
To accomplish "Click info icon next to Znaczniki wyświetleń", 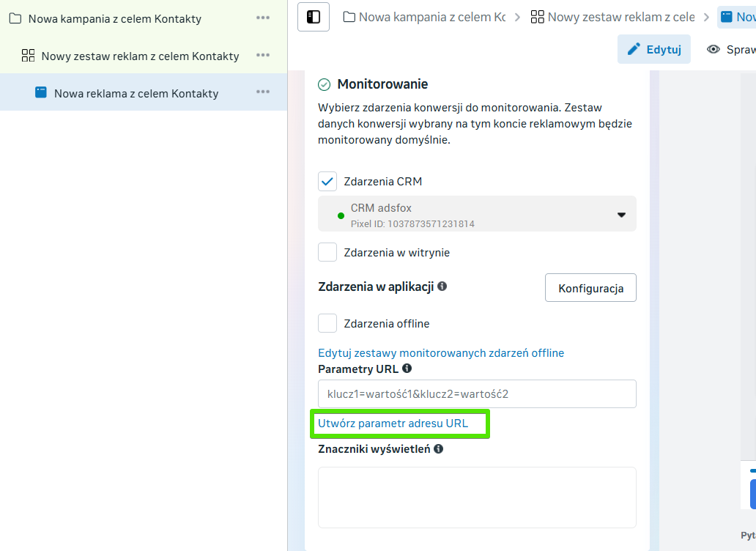I will tap(438, 448).
